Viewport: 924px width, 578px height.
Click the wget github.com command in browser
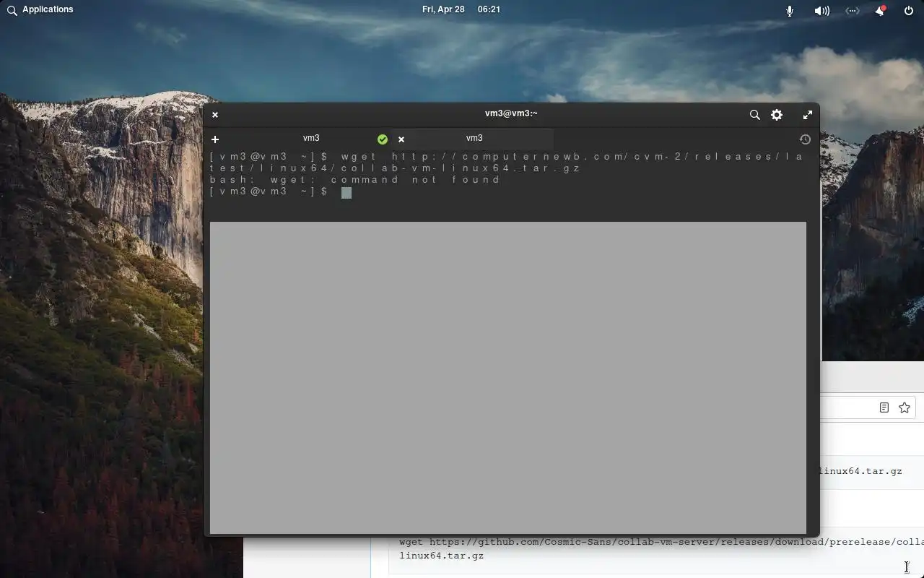coord(661,542)
